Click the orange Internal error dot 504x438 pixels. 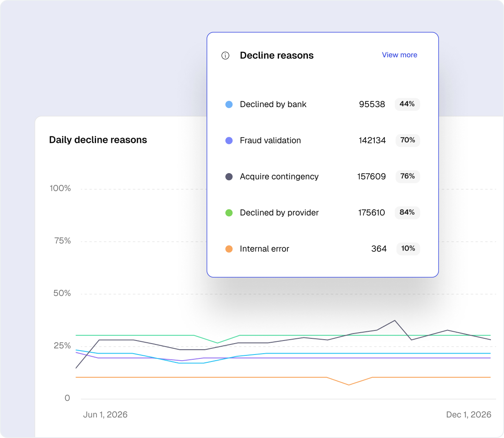pyautogui.click(x=229, y=249)
